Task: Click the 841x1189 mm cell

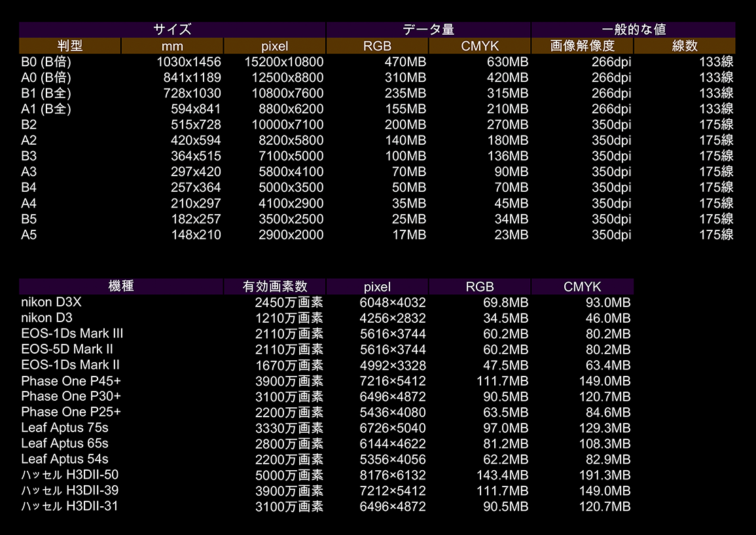Action: tap(192, 78)
